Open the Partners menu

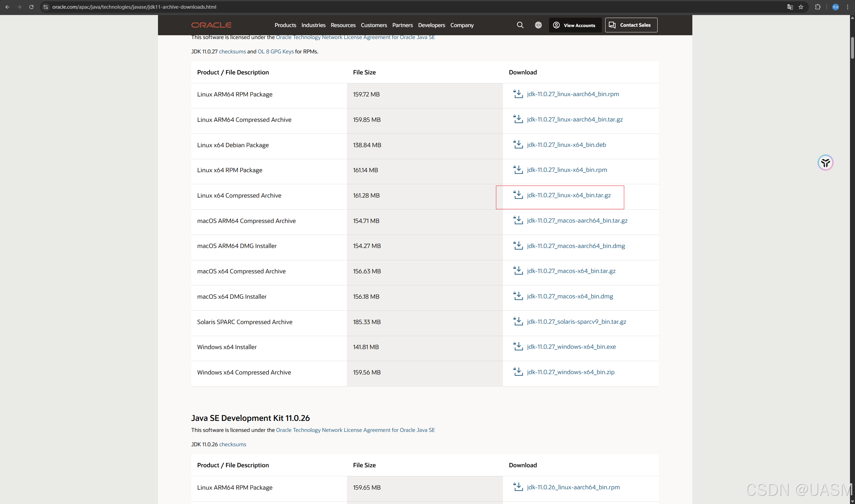402,25
